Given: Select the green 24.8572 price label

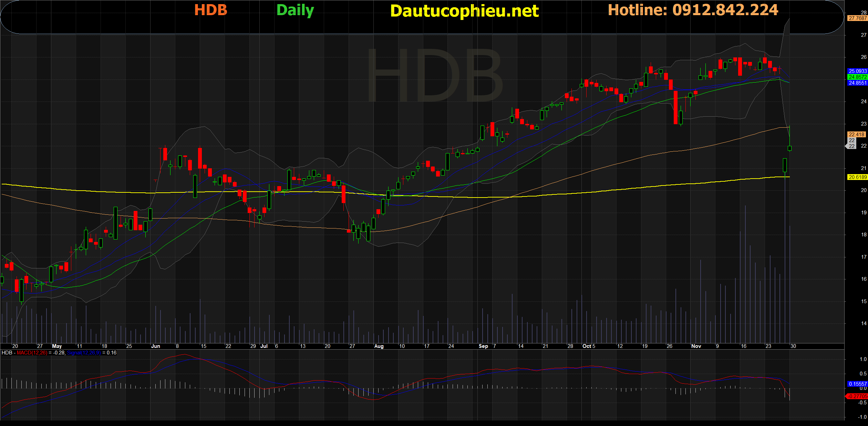Looking at the screenshot, I should click(857, 77).
